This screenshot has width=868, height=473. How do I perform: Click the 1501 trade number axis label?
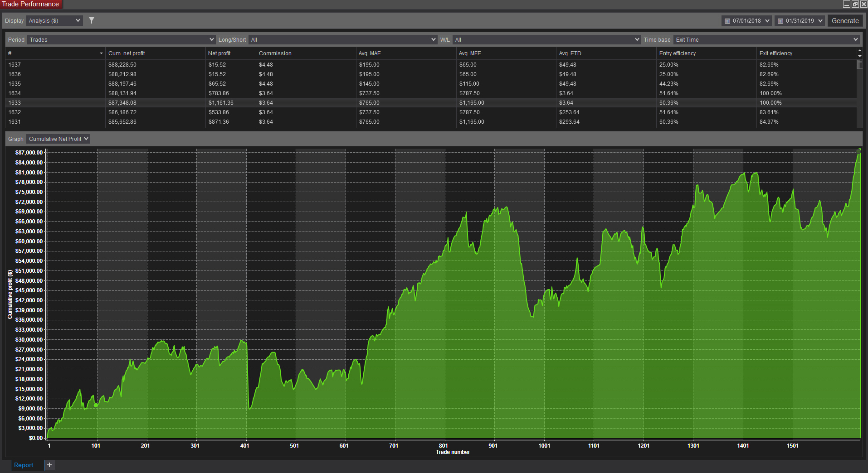pyautogui.click(x=793, y=446)
